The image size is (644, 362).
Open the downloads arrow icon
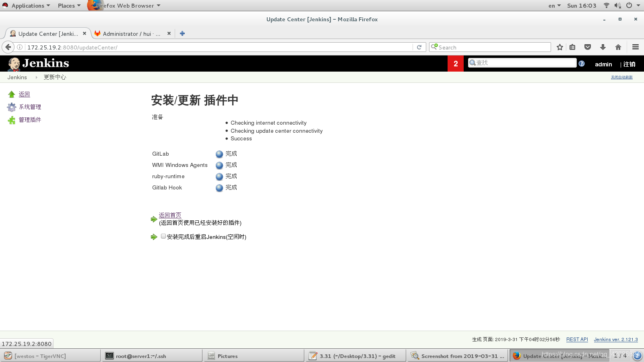pos(603,47)
